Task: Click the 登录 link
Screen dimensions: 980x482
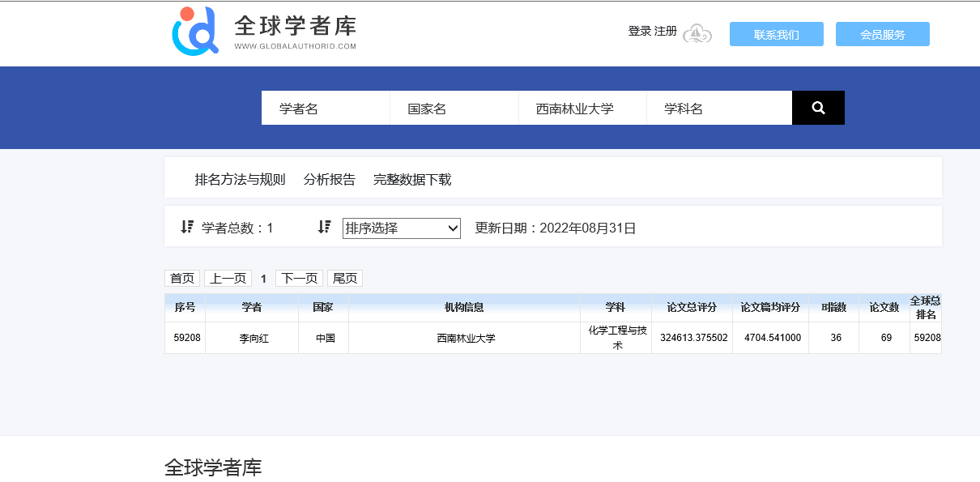Action: pyautogui.click(x=639, y=31)
